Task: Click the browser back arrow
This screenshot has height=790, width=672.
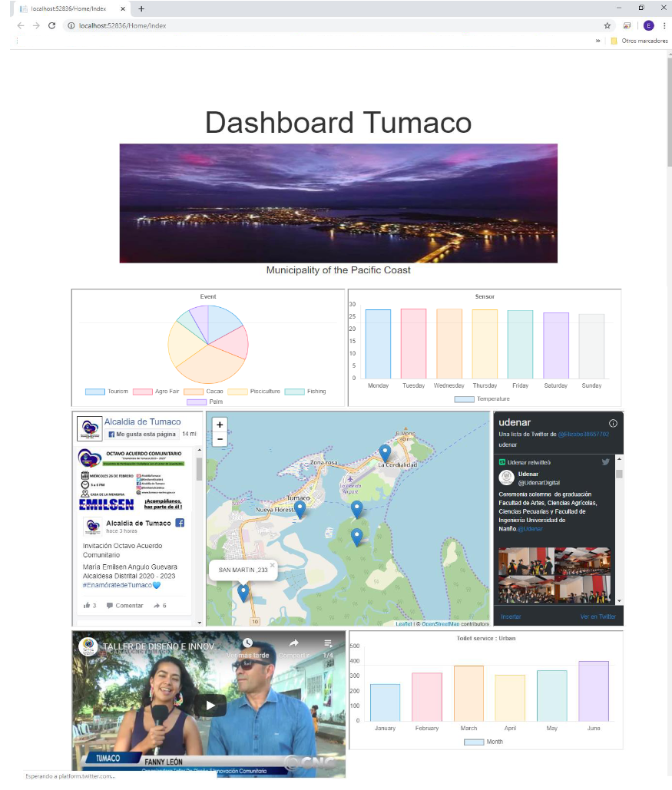Action: click(20, 25)
